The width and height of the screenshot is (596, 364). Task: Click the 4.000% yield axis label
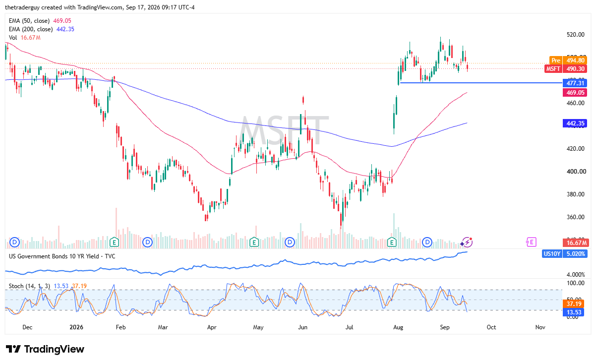577,274
